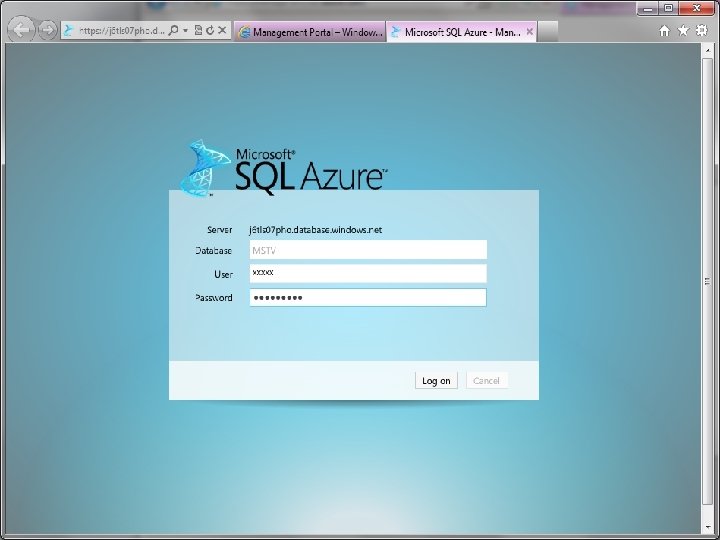Click the User input field
Viewport: 720px width, 540px height.
pyautogui.click(x=368, y=273)
